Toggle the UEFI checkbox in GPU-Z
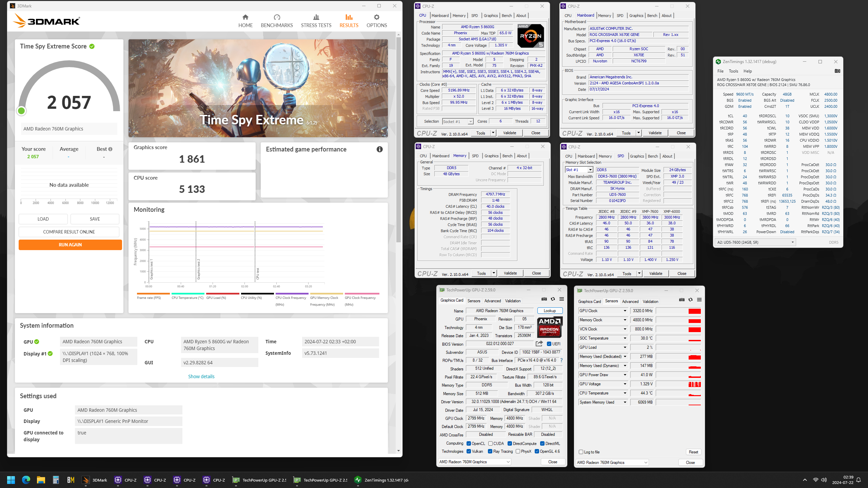 coord(549,344)
